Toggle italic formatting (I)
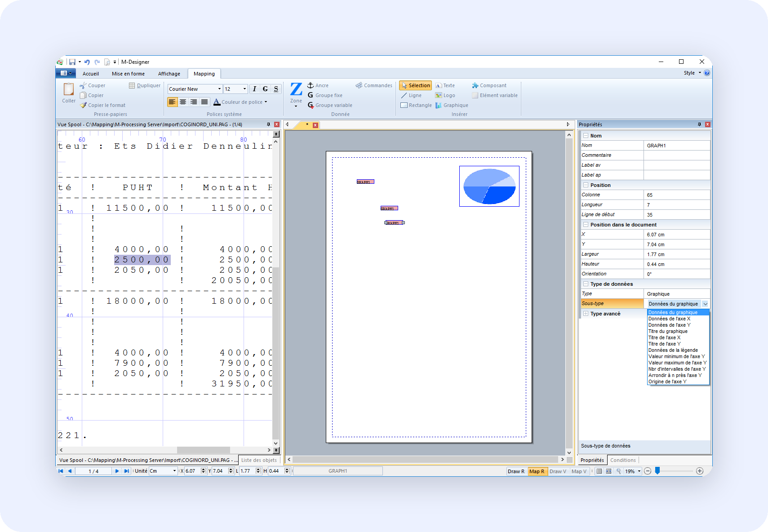 pos(254,89)
